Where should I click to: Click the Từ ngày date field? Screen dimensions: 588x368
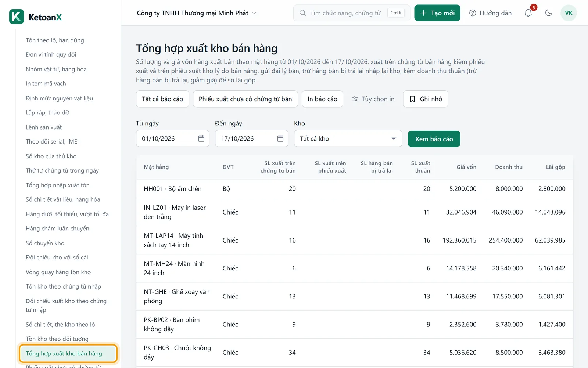click(173, 139)
